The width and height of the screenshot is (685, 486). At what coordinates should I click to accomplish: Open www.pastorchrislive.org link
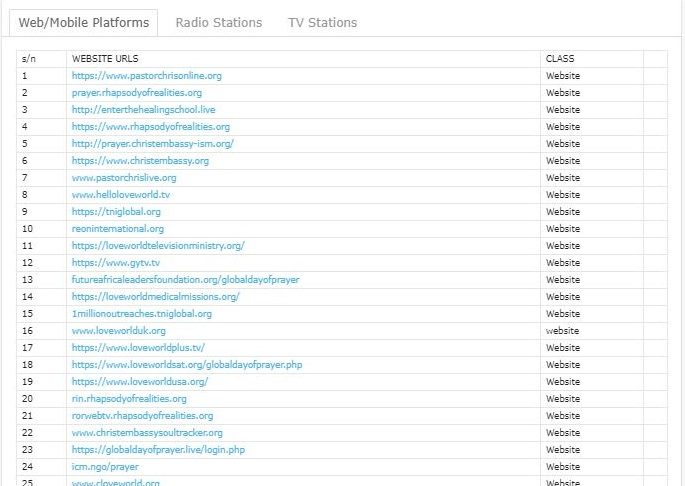(124, 178)
